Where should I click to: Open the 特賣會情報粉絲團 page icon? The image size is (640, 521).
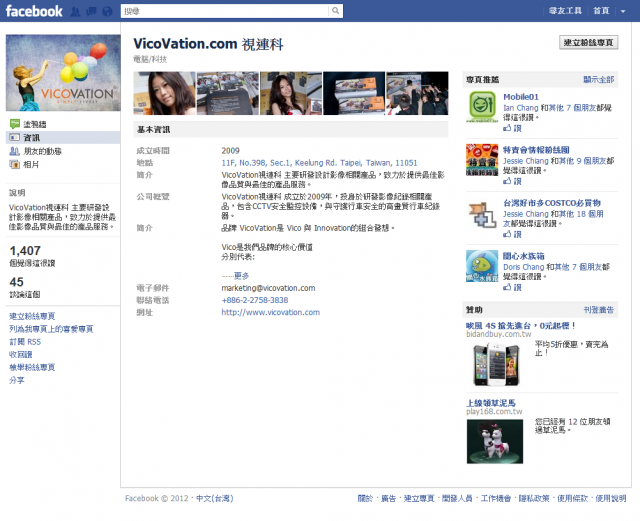coord(482,160)
